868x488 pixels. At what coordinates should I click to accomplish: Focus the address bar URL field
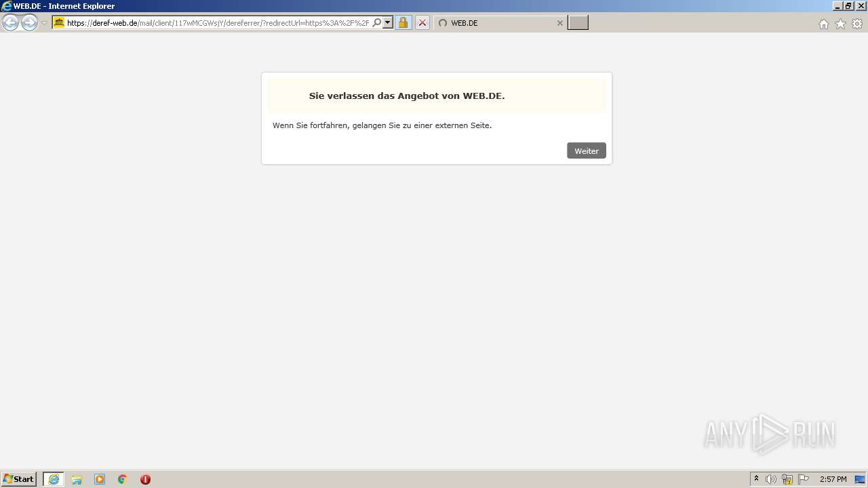tap(218, 22)
